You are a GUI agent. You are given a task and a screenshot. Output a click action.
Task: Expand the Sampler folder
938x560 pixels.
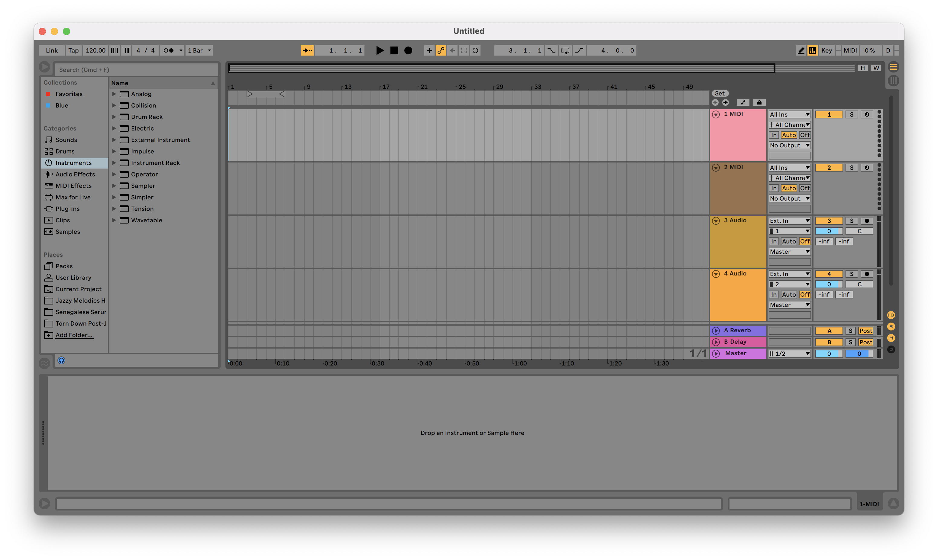pos(114,186)
